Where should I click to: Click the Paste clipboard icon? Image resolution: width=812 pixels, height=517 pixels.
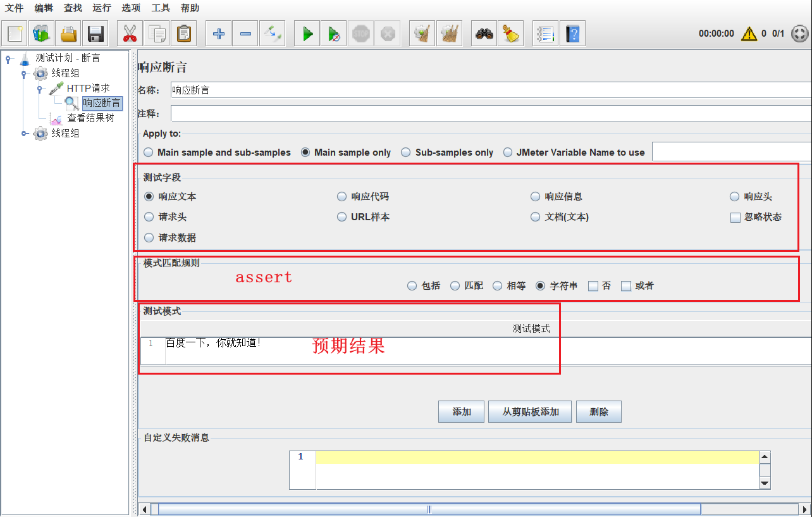tap(183, 34)
